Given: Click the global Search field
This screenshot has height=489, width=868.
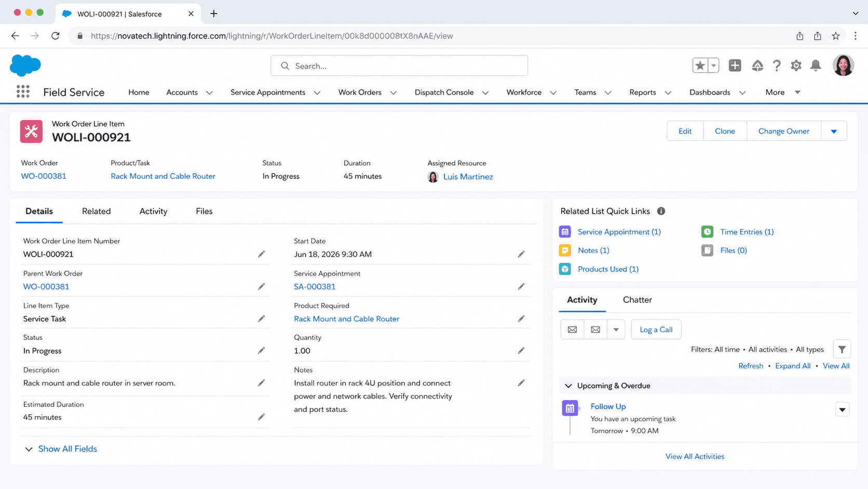Looking at the screenshot, I should pos(399,66).
